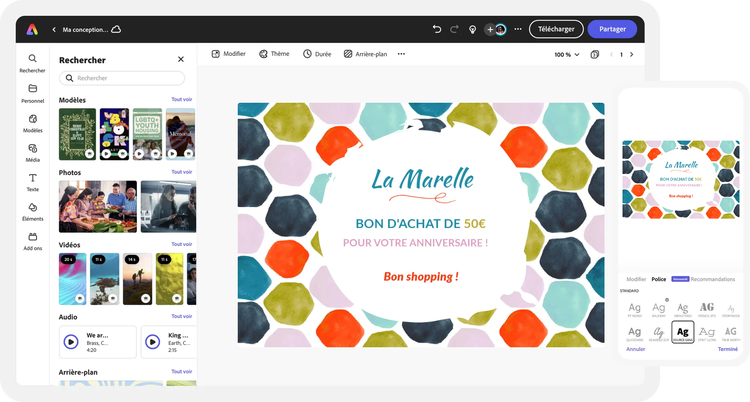Open the Arrière-plan toolbar option

tap(365, 54)
